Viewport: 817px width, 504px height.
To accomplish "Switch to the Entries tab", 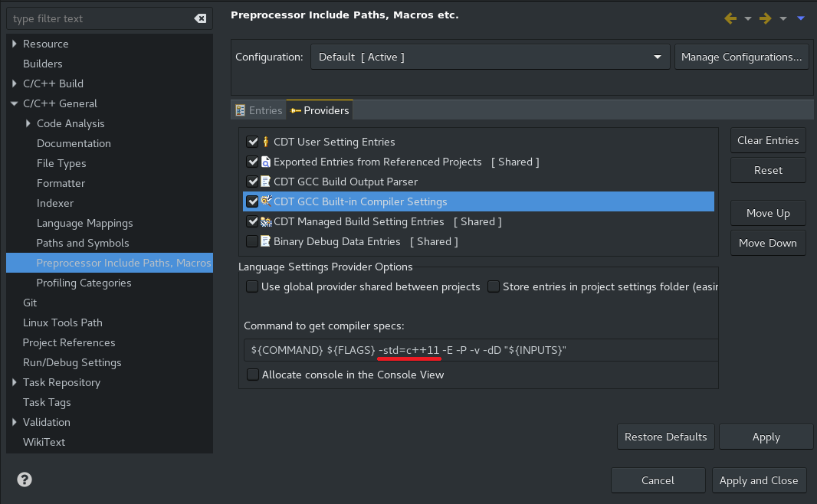I will 258,110.
